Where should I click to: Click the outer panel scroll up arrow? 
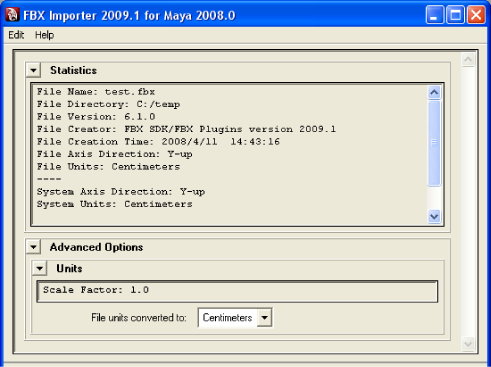pos(468,60)
